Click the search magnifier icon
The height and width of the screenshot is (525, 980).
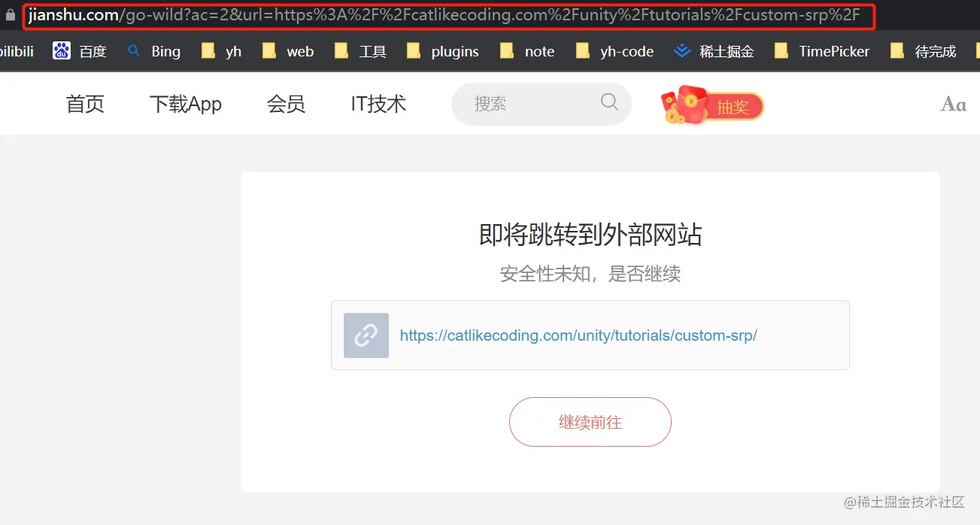609,102
